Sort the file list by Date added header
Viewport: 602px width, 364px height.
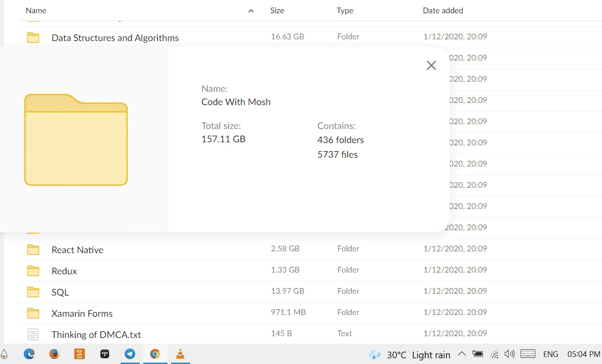click(443, 11)
